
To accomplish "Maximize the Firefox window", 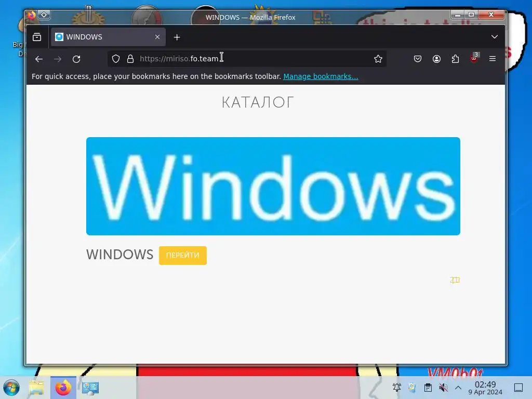I will tap(471, 15).
